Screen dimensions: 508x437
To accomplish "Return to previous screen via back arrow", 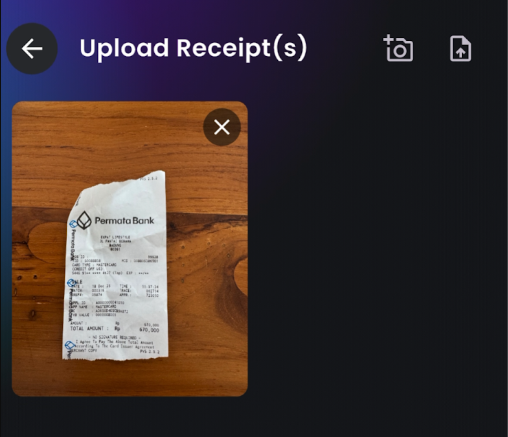I will point(32,49).
